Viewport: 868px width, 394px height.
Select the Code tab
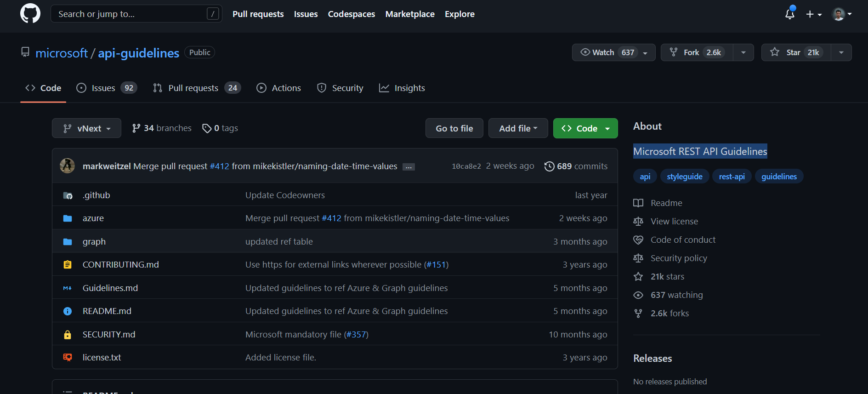pos(43,88)
